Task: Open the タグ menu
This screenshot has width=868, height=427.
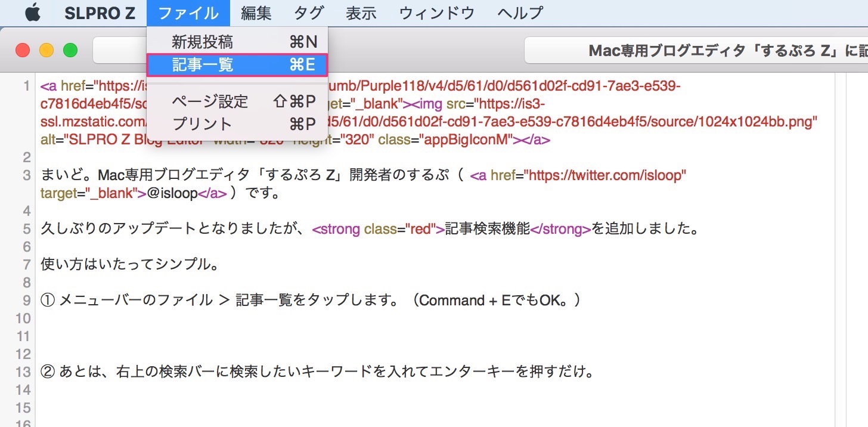Action: [309, 13]
